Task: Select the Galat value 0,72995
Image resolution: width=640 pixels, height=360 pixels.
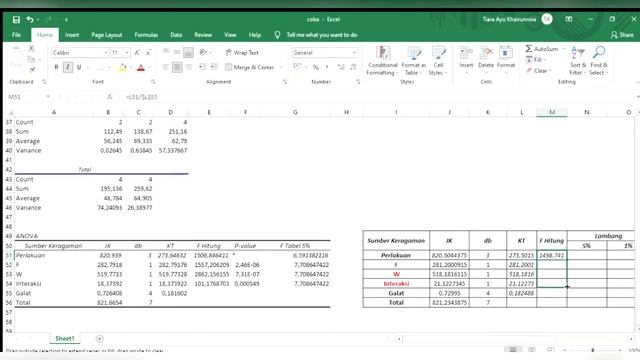Action: tap(449, 293)
